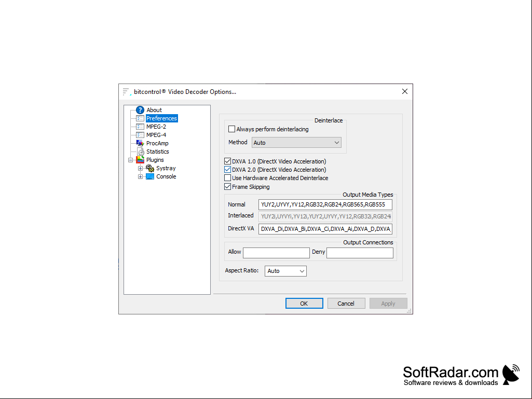532x399 pixels.
Task: Click the MPEG-2 checklist icon
Action: [x=140, y=127]
